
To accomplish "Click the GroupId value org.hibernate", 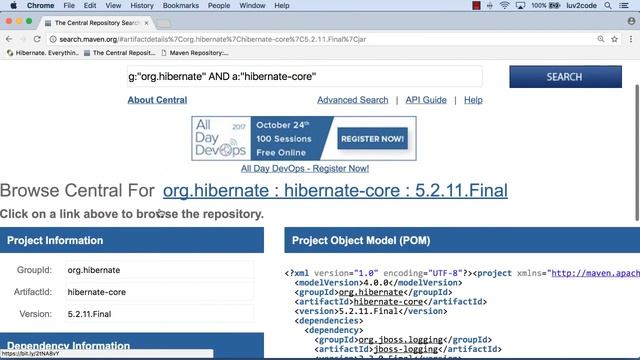I will click(159, 270).
